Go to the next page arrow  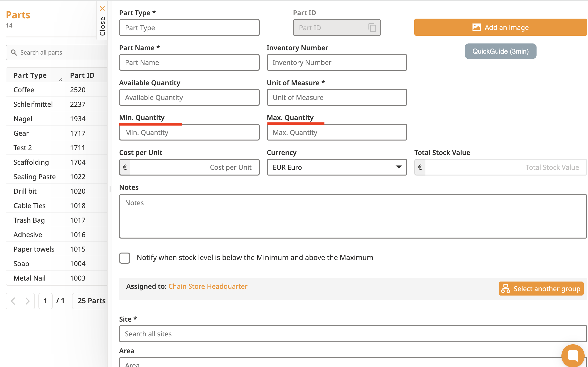(x=28, y=301)
